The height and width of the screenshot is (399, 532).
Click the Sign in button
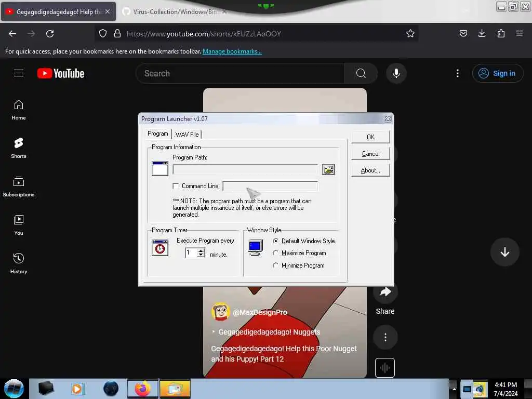(x=498, y=73)
